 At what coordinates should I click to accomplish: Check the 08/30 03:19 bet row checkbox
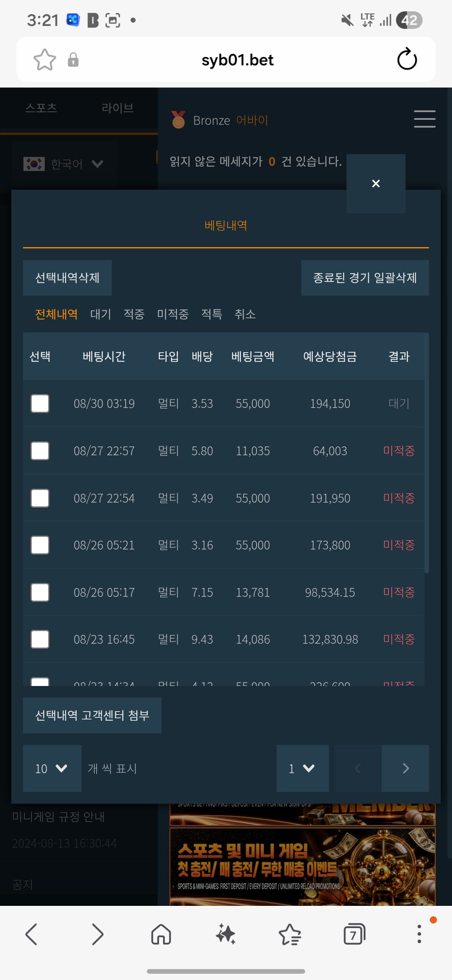tap(40, 403)
